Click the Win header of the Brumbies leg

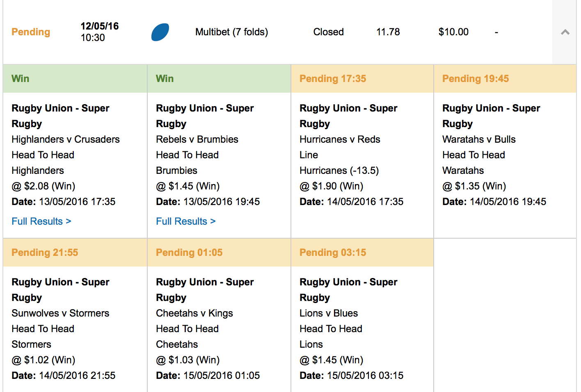165,79
